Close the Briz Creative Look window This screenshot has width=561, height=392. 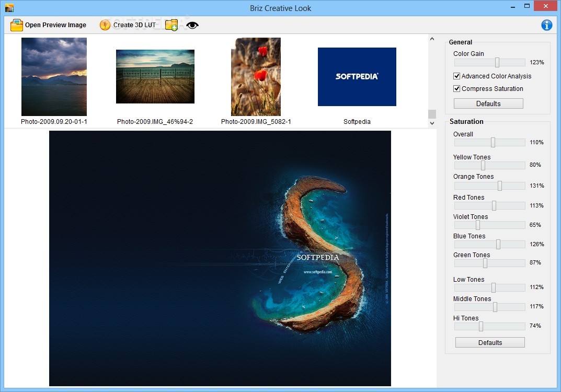pyautogui.click(x=546, y=6)
